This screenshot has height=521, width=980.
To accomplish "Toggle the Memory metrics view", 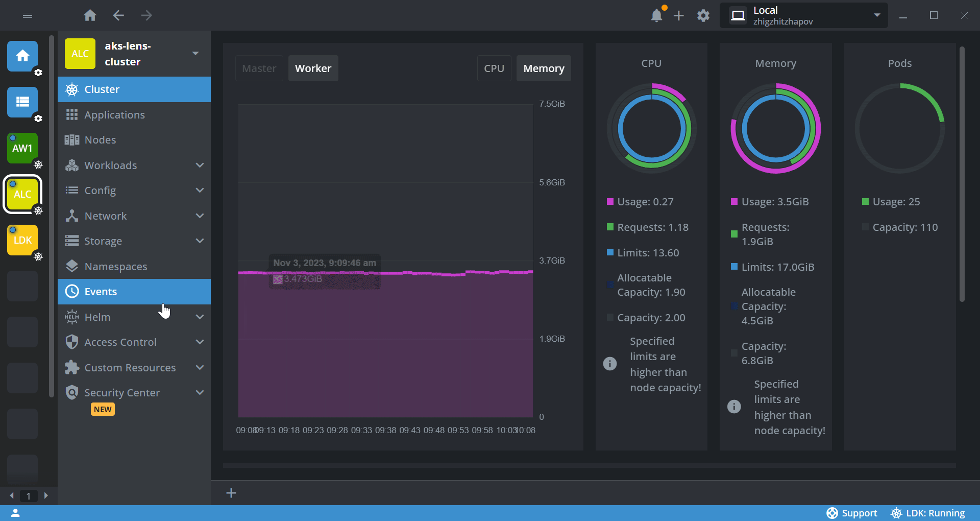I will (543, 68).
